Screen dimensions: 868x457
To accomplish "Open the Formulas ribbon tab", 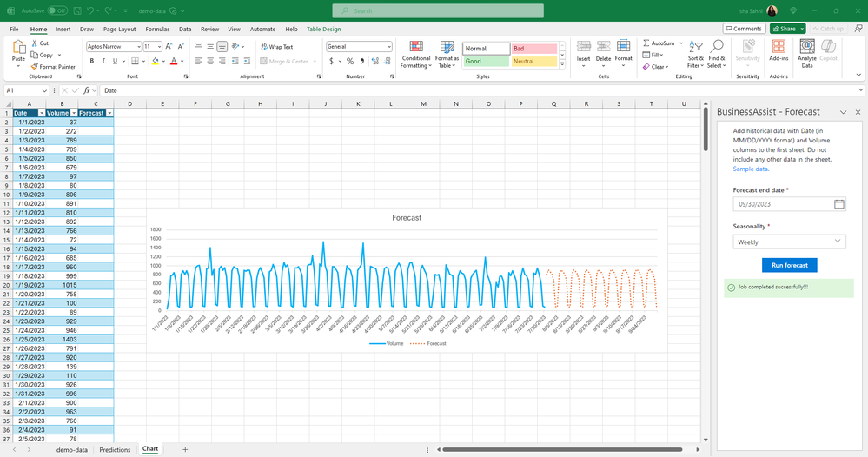I will pyautogui.click(x=157, y=30).
